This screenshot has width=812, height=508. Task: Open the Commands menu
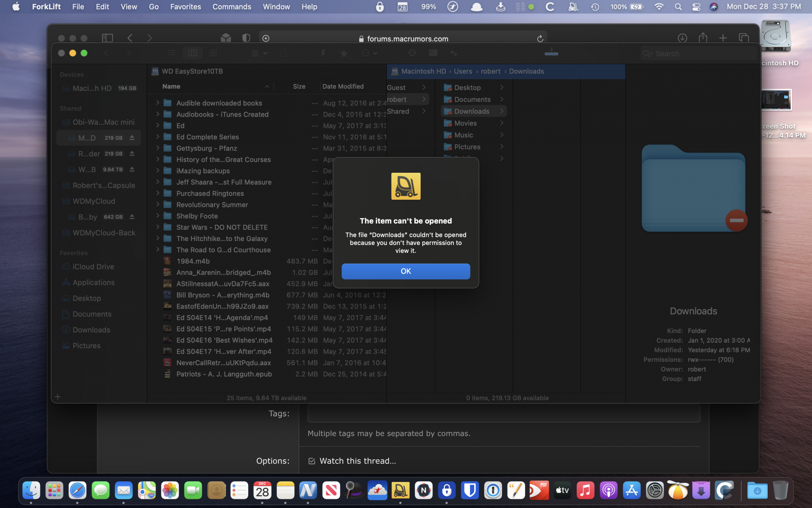[x=231, y=7]
